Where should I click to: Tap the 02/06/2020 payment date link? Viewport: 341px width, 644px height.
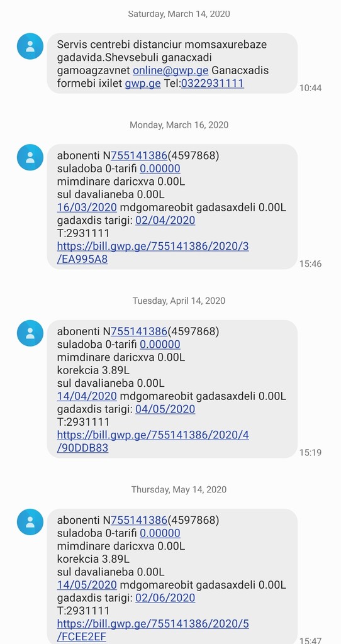click(165, 597)
